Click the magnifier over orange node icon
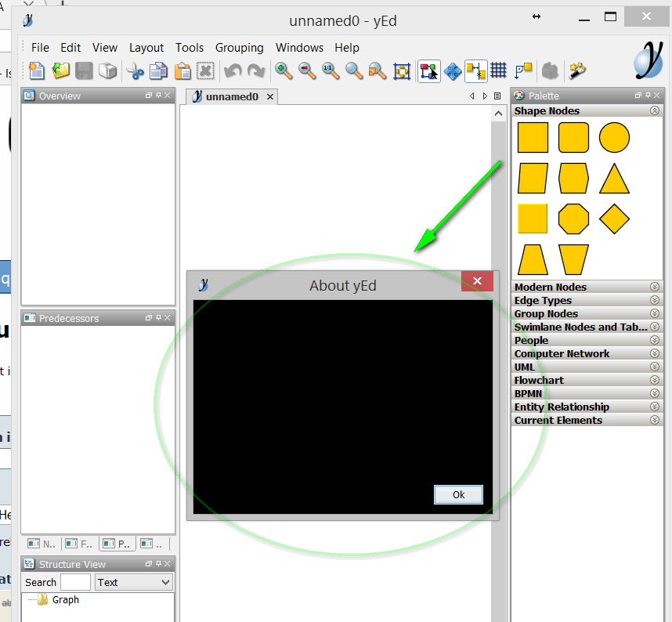 [x=378, y=71]
